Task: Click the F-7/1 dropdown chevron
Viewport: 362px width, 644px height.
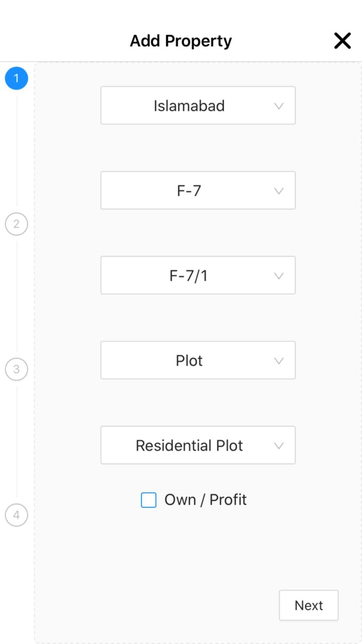Action: point(279,275)
